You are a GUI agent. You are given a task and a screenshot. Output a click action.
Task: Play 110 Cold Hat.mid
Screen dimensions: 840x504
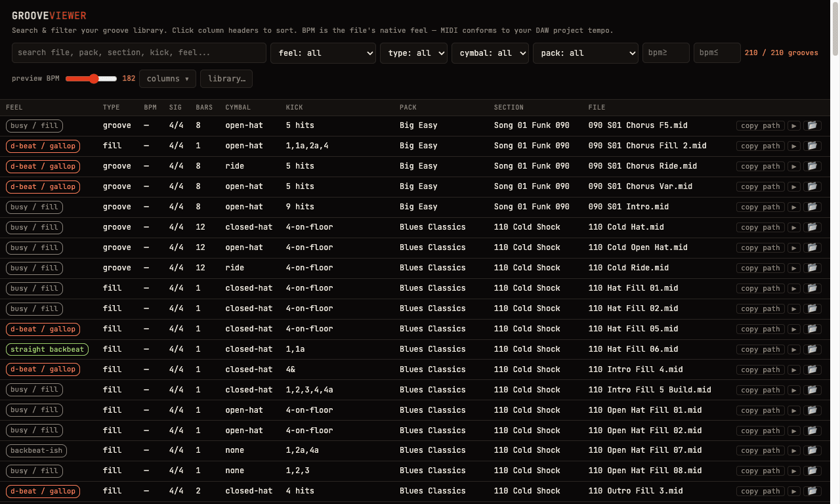pos(794,228)
